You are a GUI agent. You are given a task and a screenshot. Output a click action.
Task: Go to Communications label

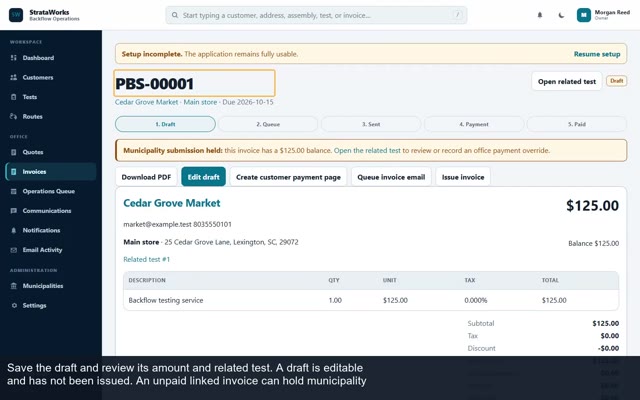pyautogui.click(x=47, y=211)
